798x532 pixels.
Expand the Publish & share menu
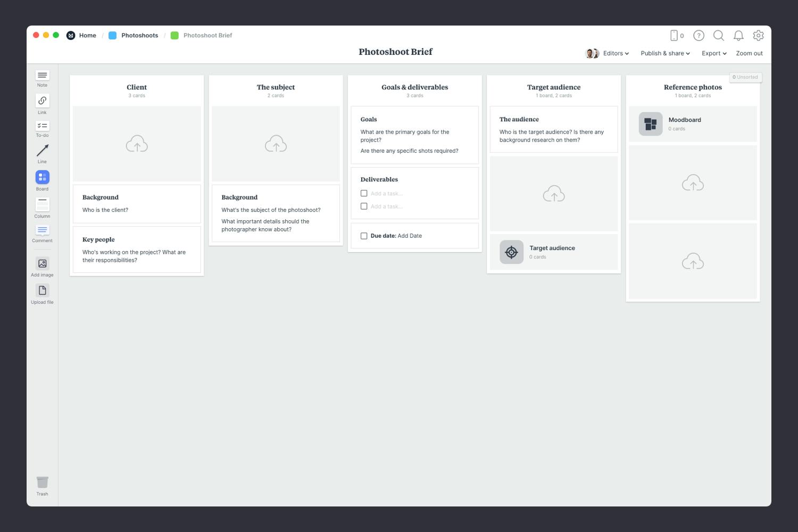(664, 53)
